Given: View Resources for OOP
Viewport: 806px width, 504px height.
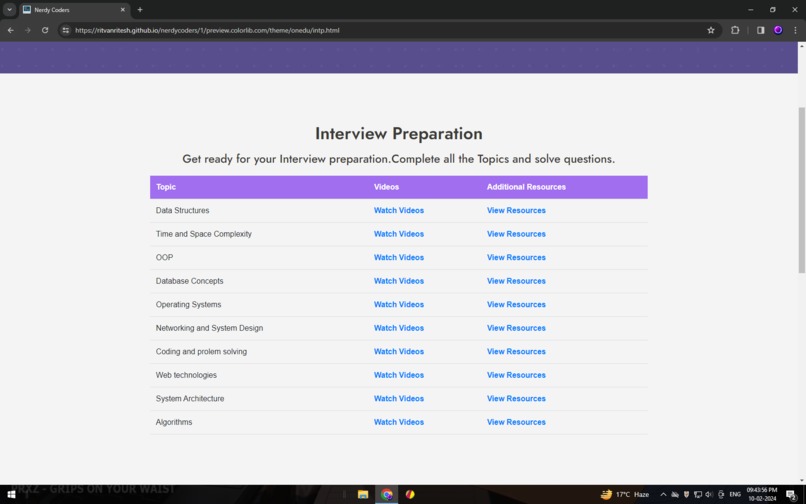Looking at the screenshot, I should [x=516, y=258].
